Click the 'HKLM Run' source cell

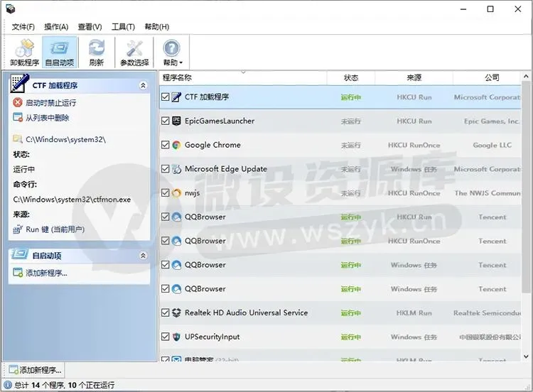[x=414, y=313]
